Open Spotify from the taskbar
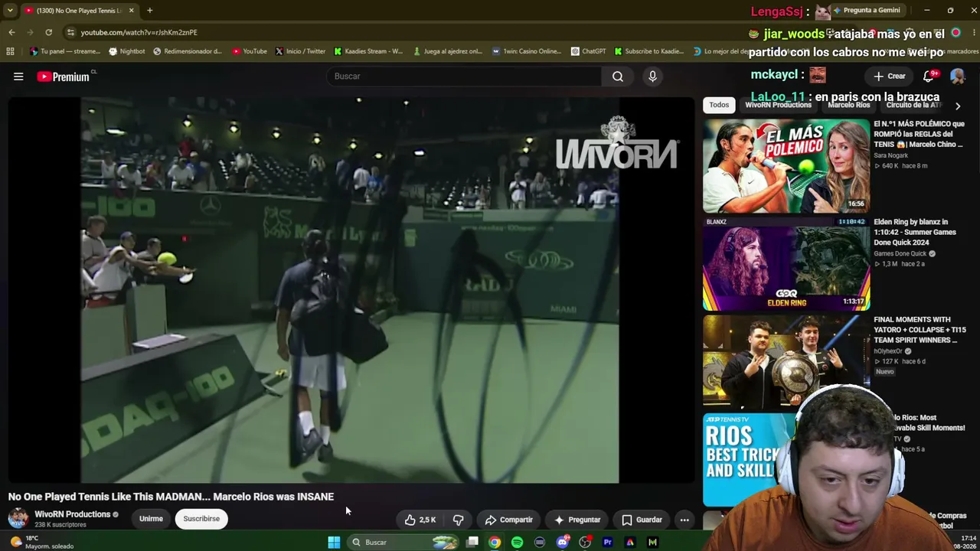Viewport: 980px width, 551px height. (x=517, y=542)
